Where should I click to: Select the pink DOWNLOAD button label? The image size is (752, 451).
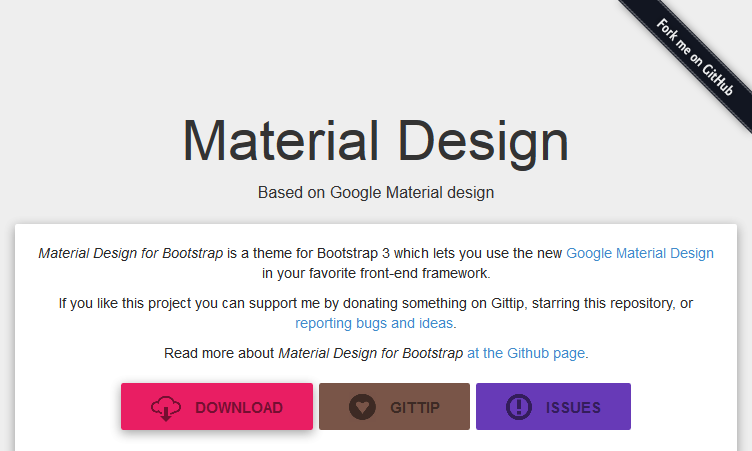[x=239, y=408]
